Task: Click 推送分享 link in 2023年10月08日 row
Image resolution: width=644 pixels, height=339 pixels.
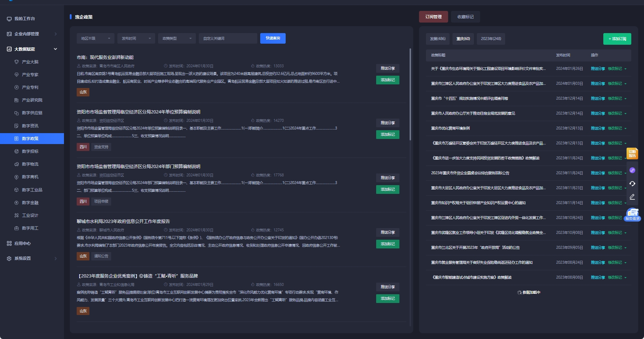Action: pyautogui.click(x=598, y=233)
